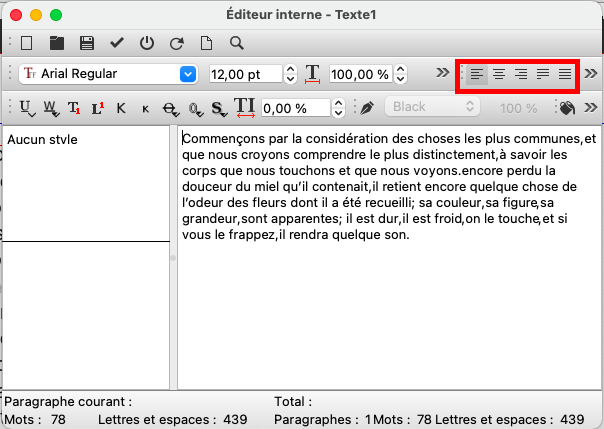Click 'Mots : 78' under Paragraphe courant
Image resolution: width=604 pixels, height=429 pixels.
(x=35, y=419)
